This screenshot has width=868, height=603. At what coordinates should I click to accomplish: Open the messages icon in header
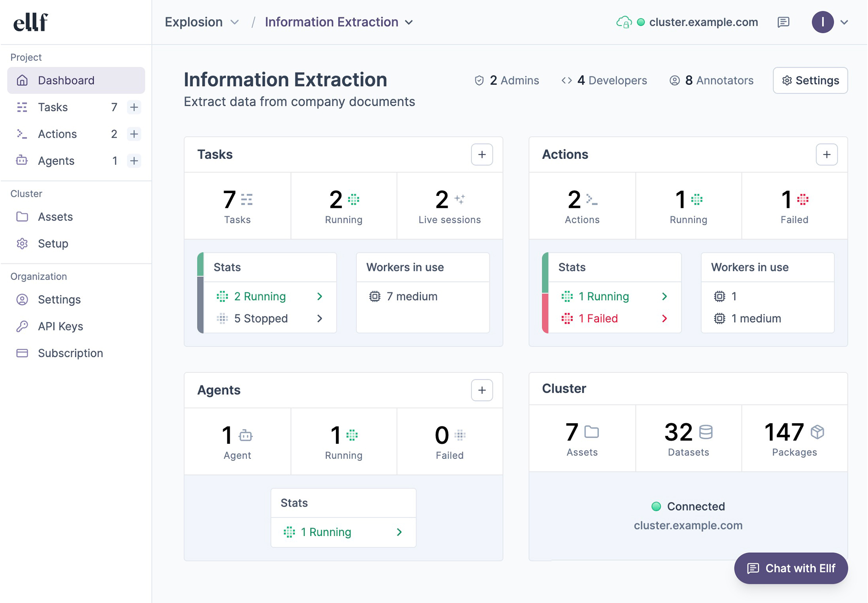pyautogui.click(x=783, y=22)
